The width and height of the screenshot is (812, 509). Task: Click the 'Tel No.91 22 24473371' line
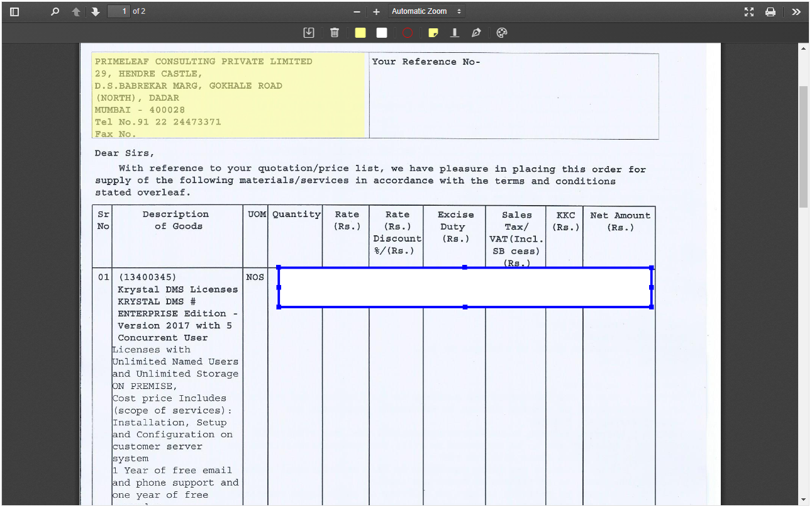pyautogui.click(x=158, y=122)
